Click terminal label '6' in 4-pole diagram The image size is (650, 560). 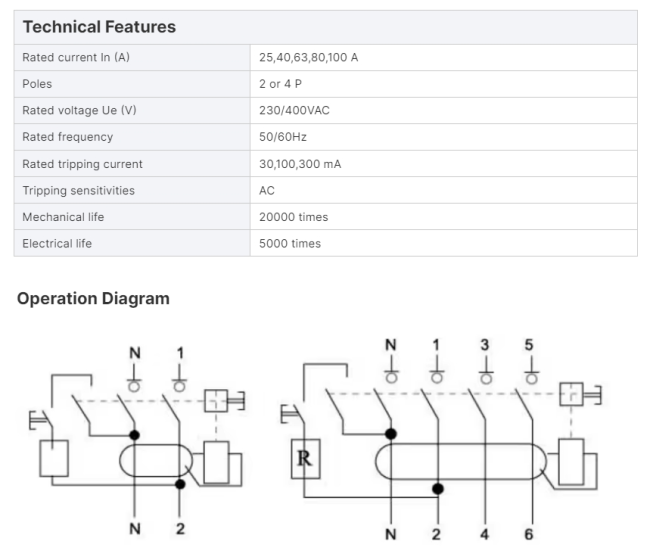pos(529,534)
